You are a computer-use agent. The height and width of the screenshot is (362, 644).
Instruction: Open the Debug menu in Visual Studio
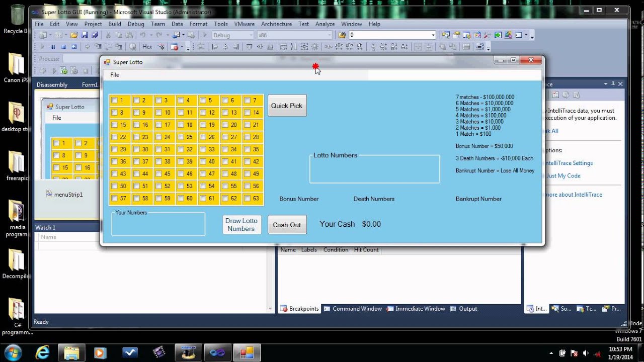tap(136, 24)
